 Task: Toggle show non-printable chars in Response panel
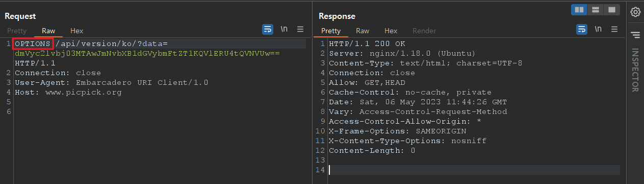point(598,29)
